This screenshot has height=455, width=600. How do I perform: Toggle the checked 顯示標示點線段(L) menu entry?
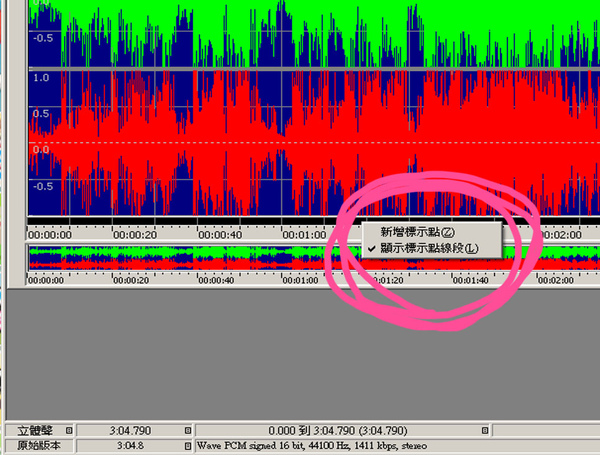tap(431, 248)
